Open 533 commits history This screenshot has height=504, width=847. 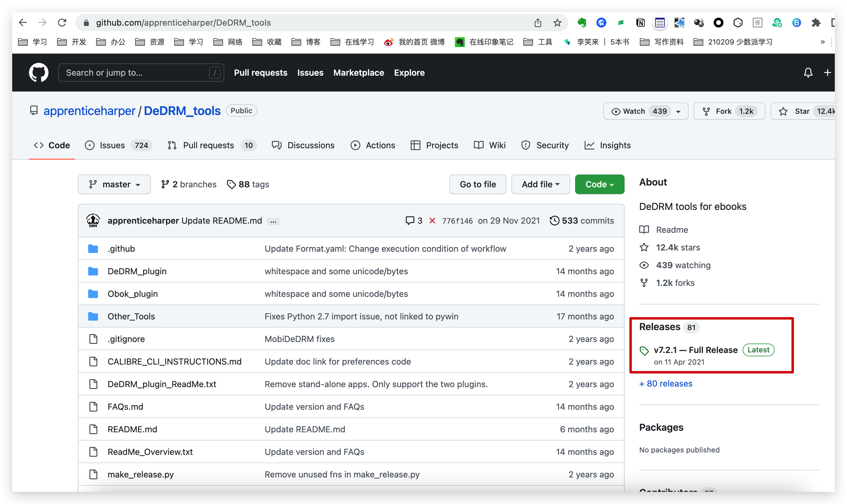tap(582, 221)
